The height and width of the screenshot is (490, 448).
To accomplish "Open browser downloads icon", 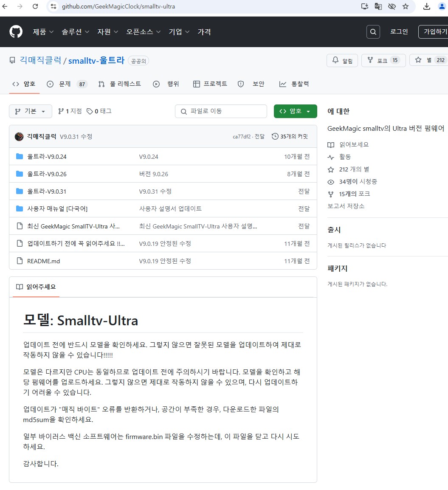I will [x=427, y=6].
